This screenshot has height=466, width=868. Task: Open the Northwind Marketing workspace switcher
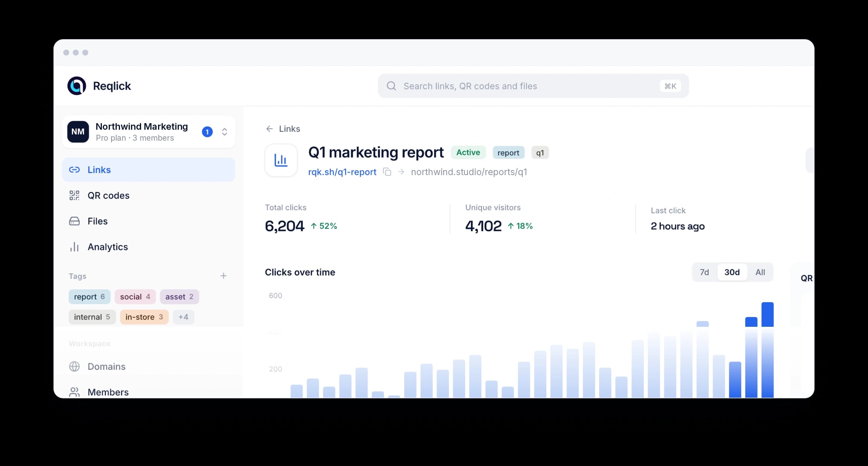148,132
